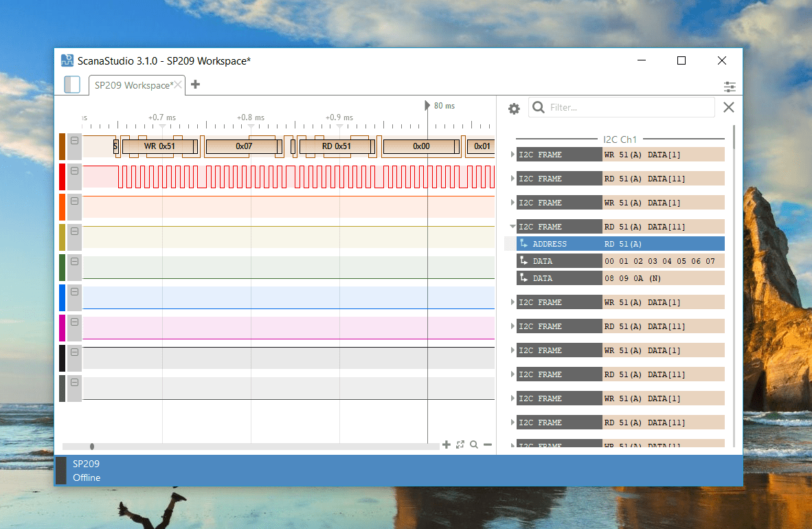This screenshot has width=812, height=529.
Task: Collapse the blue channel waveform row
Action: click(x=74, y=292)
